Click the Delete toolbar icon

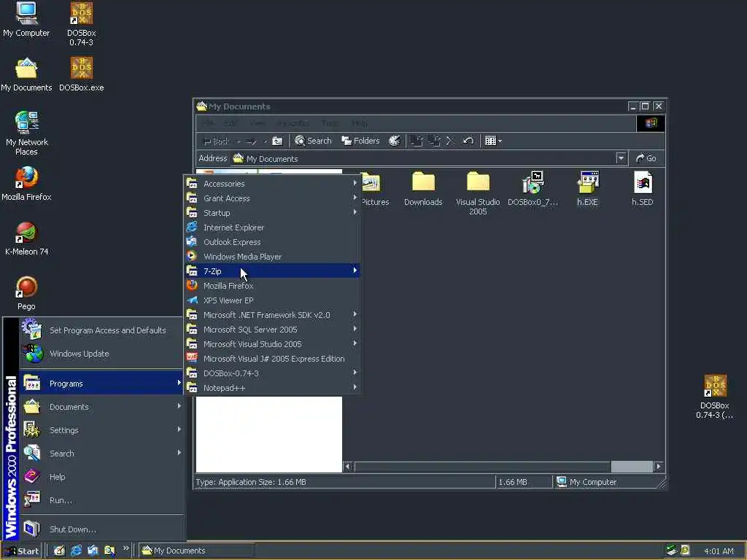[x=450, y=141]
